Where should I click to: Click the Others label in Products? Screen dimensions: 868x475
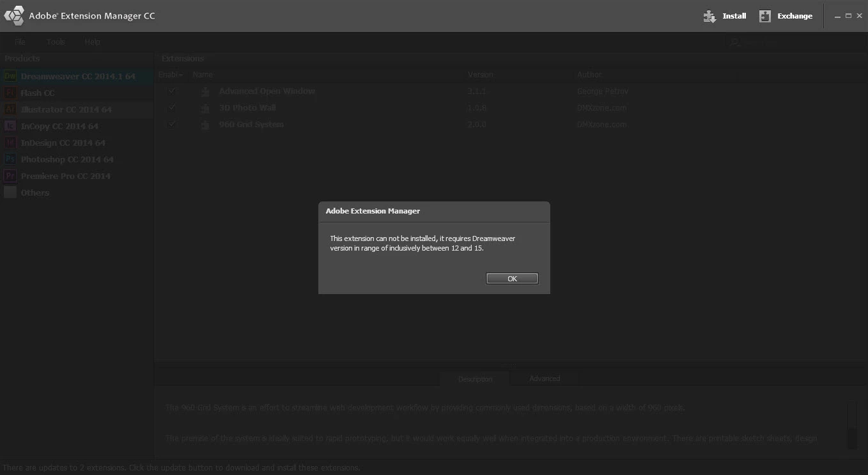tap(35, 192)
